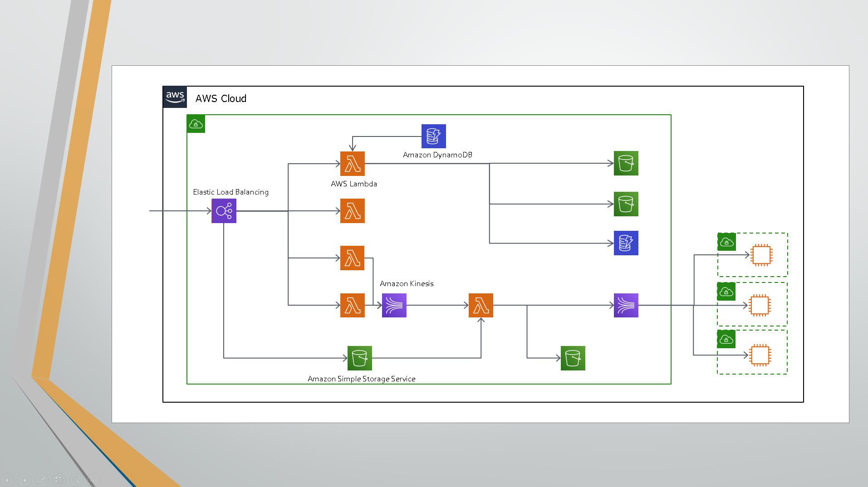Screen dimensions: 868x487
Task: Click the 'Amazon Kinesis' label text
Action: click(407, 283)
